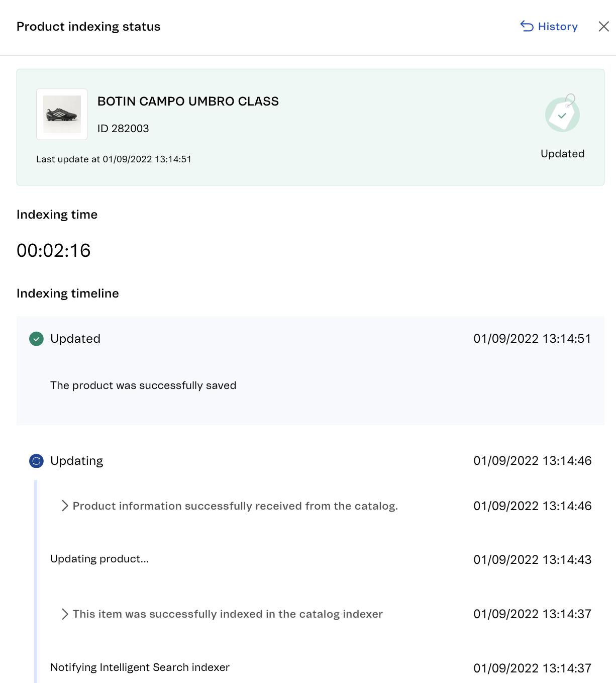This screenshot has height=683, width=616.
Task: Click the indexing time value 00:02:16
Action: pyautogui.click(x=54, y=251)
